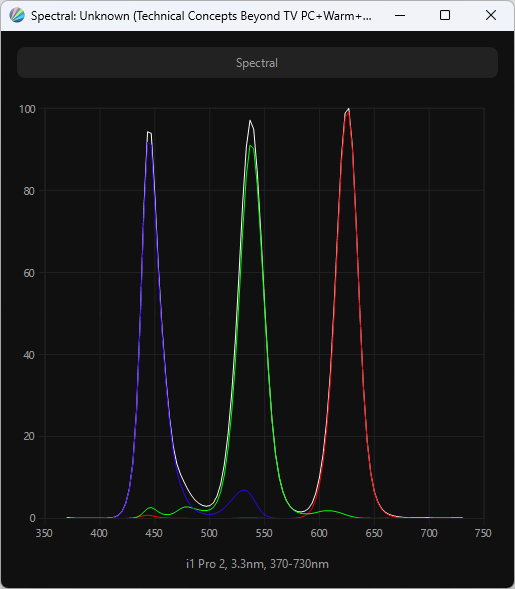515x589 pixels.
Task: Click the 350 x-axis label
Action: pyautogui.click(x=44, y=533)
